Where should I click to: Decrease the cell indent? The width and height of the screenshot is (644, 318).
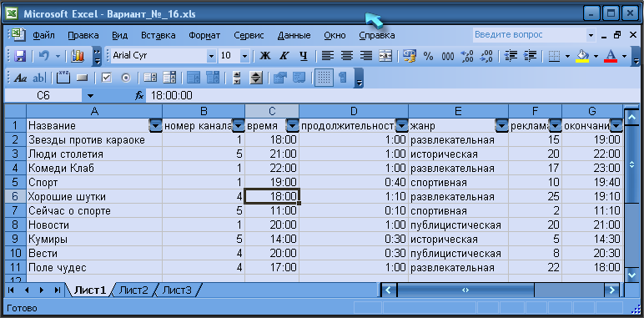tap(511, 56)
